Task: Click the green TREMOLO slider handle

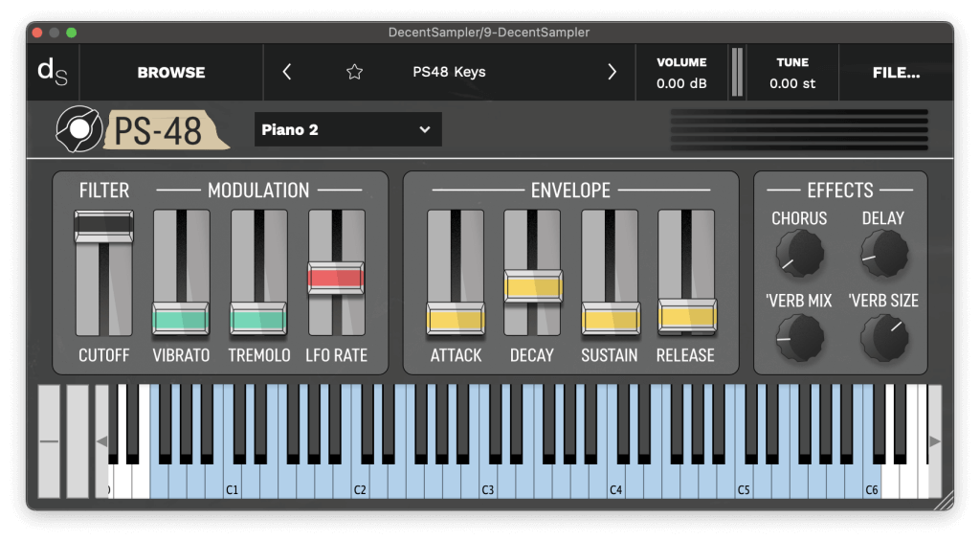Action: pyautogui.click(x=258, y=319)
